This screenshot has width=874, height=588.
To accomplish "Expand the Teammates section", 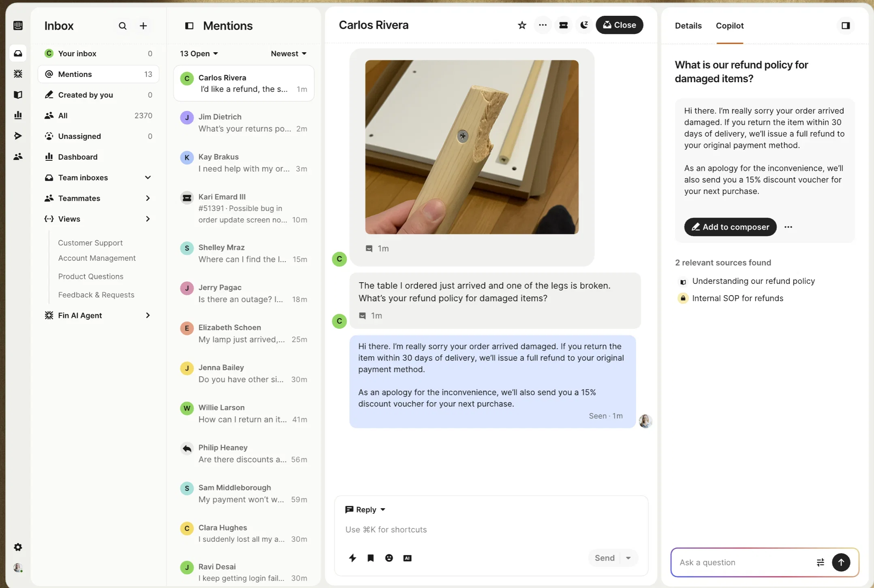I will [x=148, y=198].
